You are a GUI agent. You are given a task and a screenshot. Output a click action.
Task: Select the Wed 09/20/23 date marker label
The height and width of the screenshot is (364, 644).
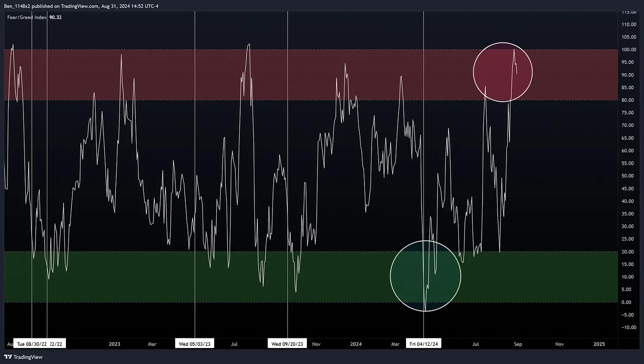(287, 344)
